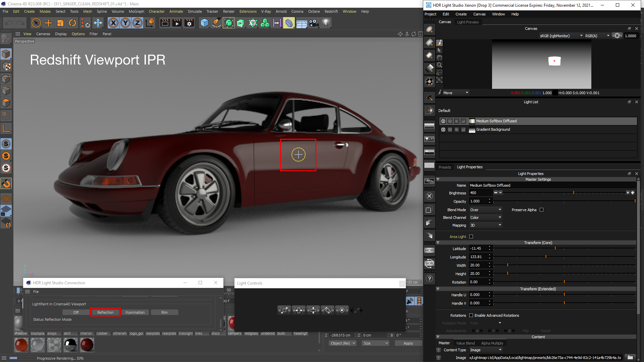
Task: Select the magnifier zoom tool in canvas
Action: (x=439, y=65)
